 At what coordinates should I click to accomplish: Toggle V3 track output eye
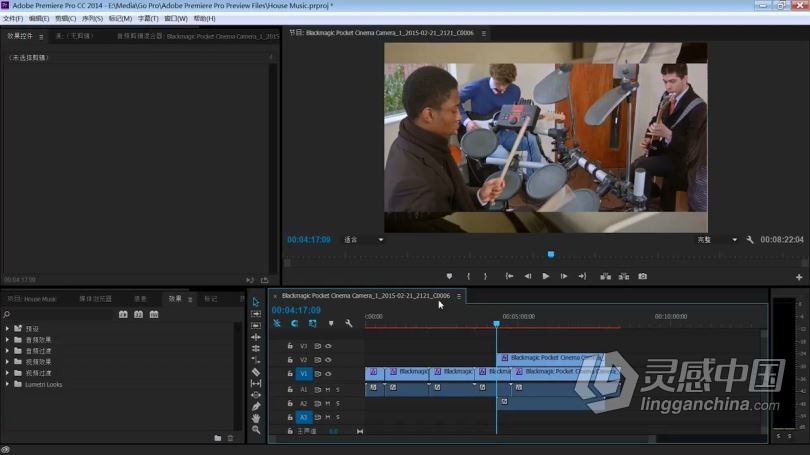[x=328, y=347]
